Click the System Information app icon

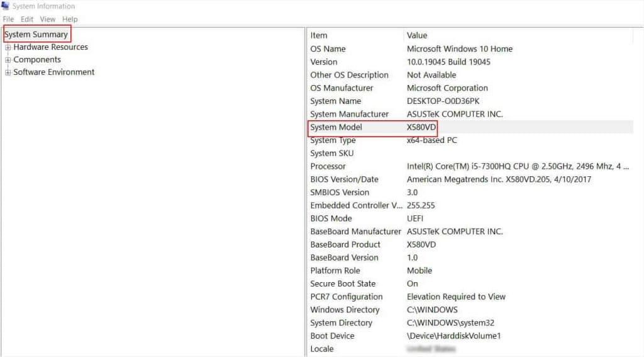click(x=6, y=6)
